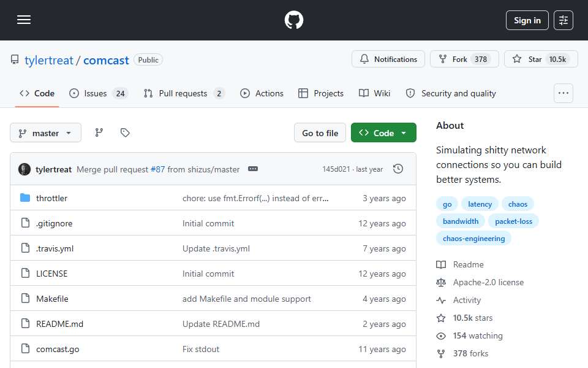Open the Issues tab
This screenshot has width=588, height=368.
click(99, 93)
